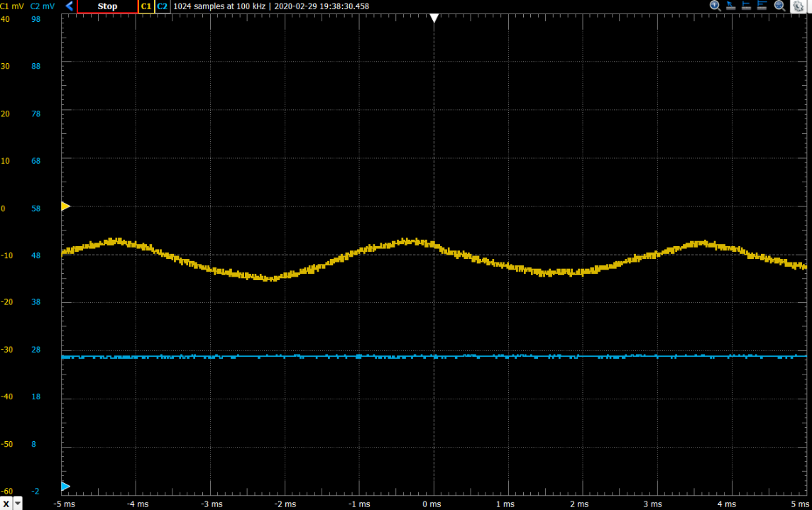Click the C1 axis value 20
Image resolution: width=812 pixels, height=510 pixels.
5,114
